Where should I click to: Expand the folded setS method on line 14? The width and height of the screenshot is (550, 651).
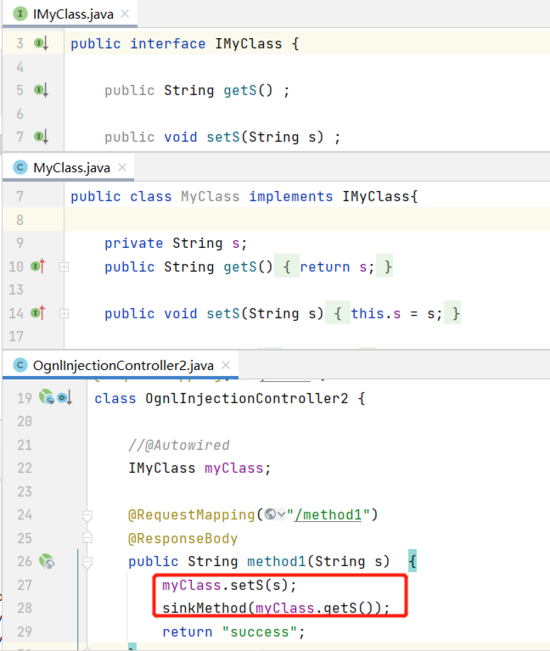(64, 313)
